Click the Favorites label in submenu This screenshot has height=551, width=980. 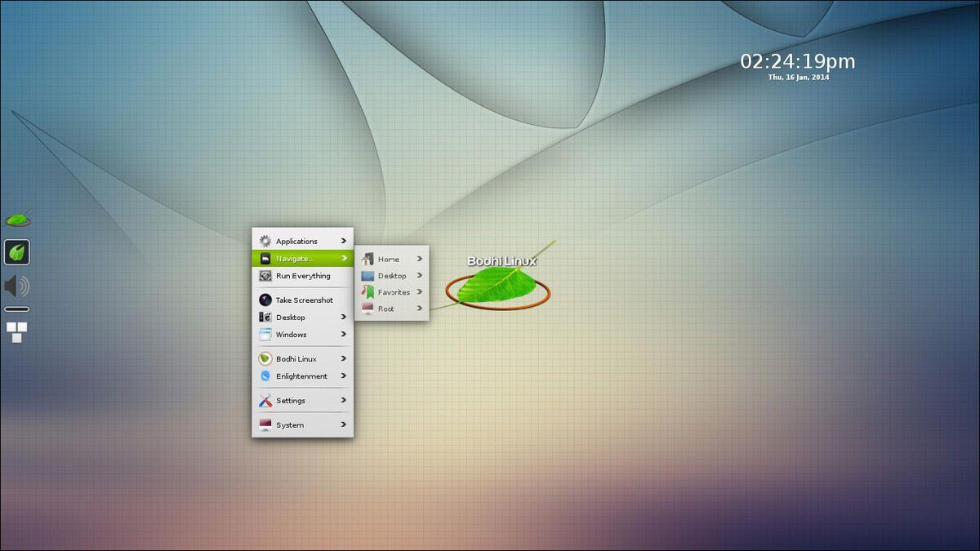point(394,292)
